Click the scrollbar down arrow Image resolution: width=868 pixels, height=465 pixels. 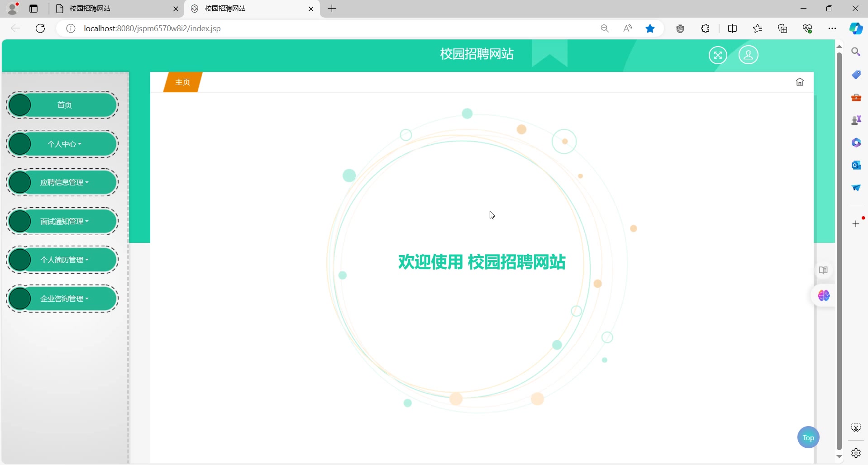839,457
